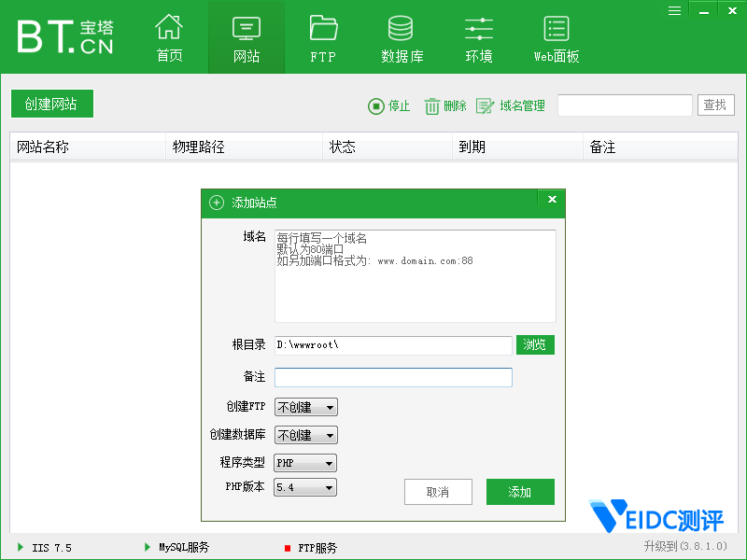This screenshot has height=560, width=747.
Task: Expand the 创建数据库 dropdown
Action: (x=305, y=435)
